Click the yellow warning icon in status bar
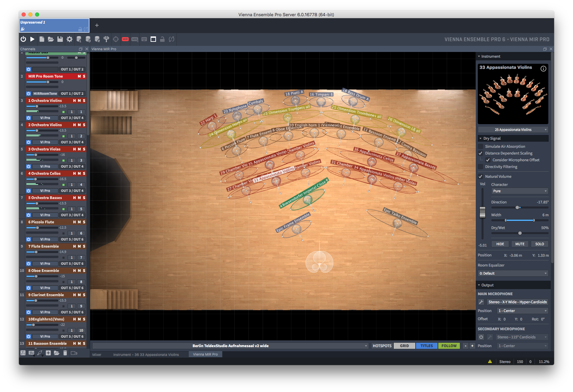 (490, 362)
